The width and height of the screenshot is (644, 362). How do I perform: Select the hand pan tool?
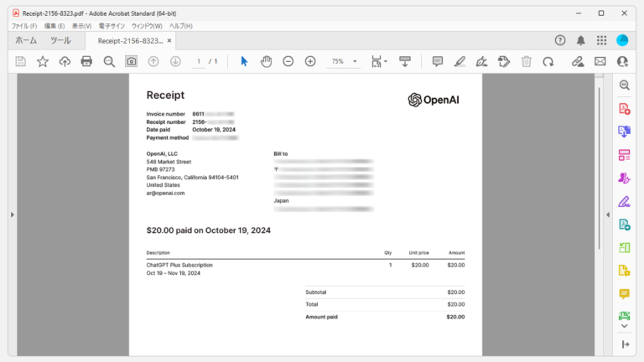(266, 61)
